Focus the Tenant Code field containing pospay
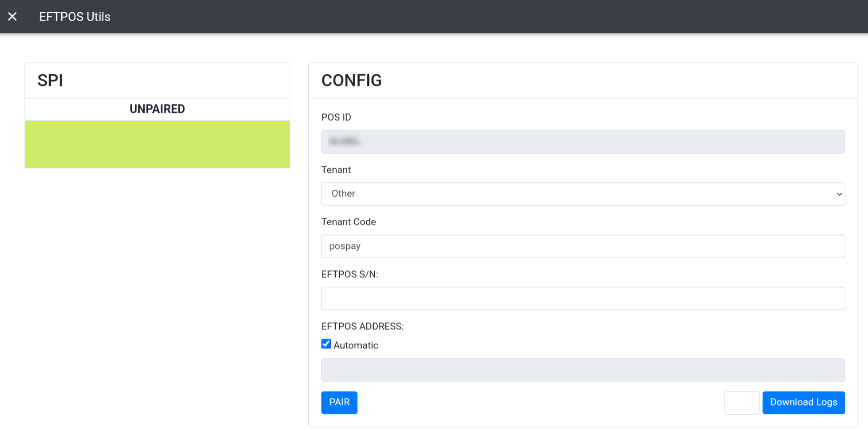Image resolution: width=868 pixels, height=429 pixels. (x=583, y=246)
